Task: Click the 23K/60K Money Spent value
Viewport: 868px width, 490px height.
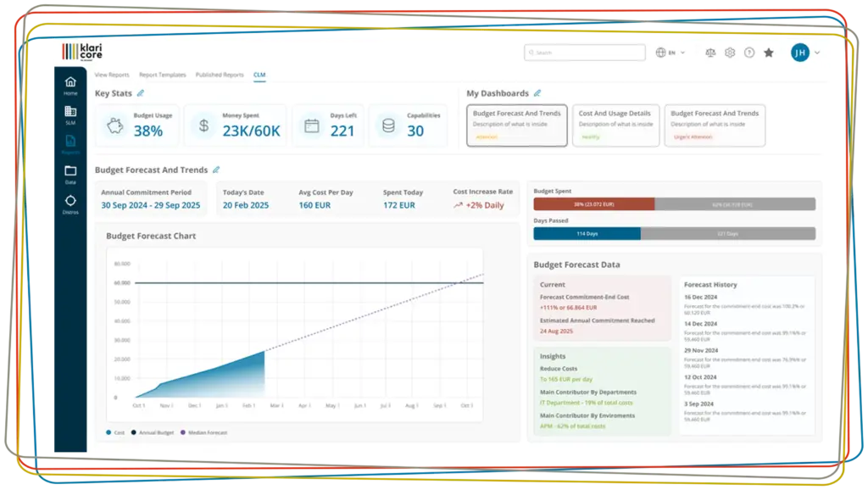Action: [251, 131]
